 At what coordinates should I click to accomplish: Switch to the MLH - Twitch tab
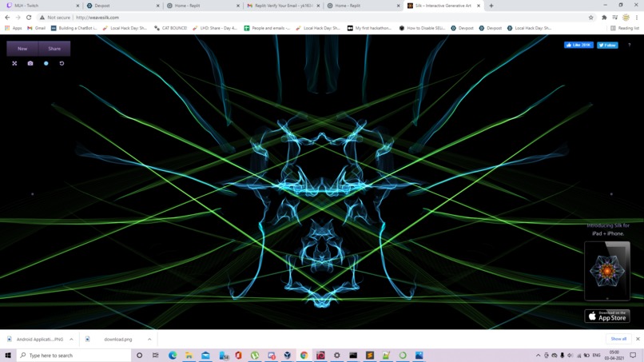pos(41,6)
